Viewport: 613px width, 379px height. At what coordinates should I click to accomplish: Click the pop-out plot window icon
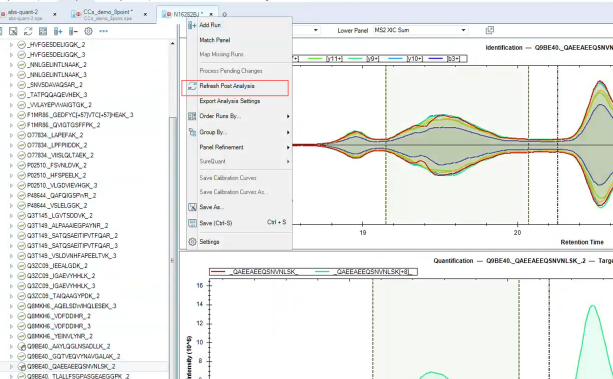coord(489,30)
